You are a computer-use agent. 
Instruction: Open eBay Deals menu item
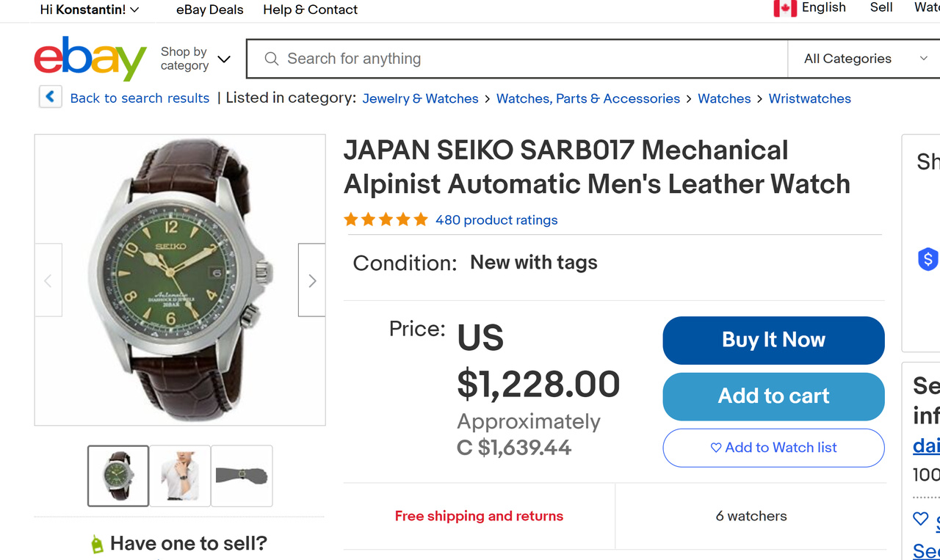point(209,10)
